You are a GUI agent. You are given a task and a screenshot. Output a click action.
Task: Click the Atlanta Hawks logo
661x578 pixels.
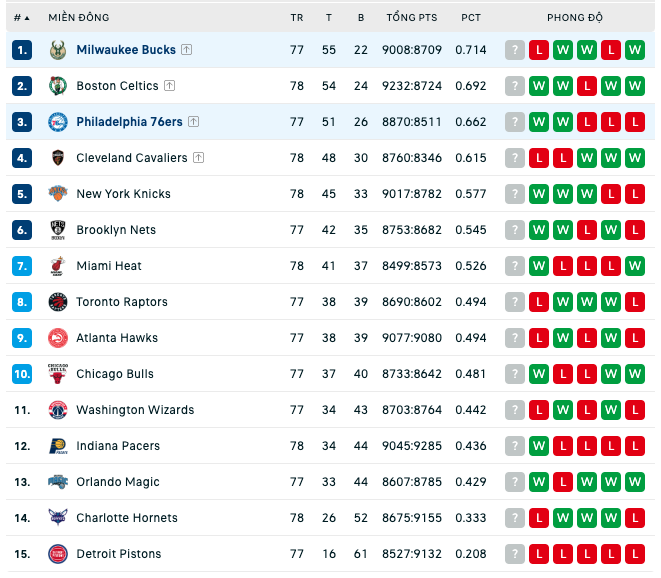(x=58, y=338)
